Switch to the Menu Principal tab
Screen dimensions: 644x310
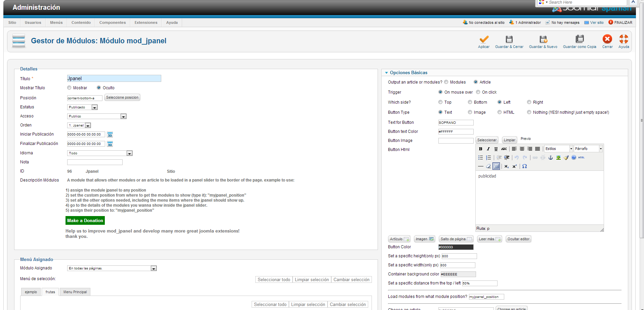point(75,292)
